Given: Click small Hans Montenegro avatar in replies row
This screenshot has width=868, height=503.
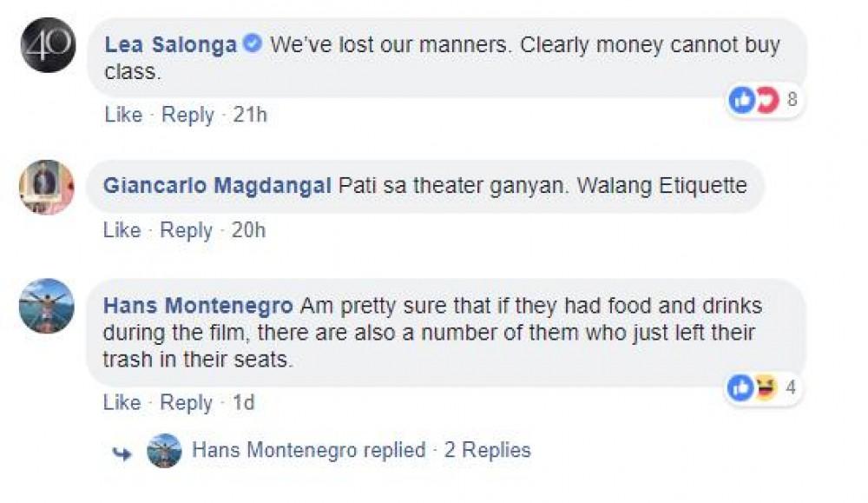Looking at the screenshot, I should click(164, 450).
